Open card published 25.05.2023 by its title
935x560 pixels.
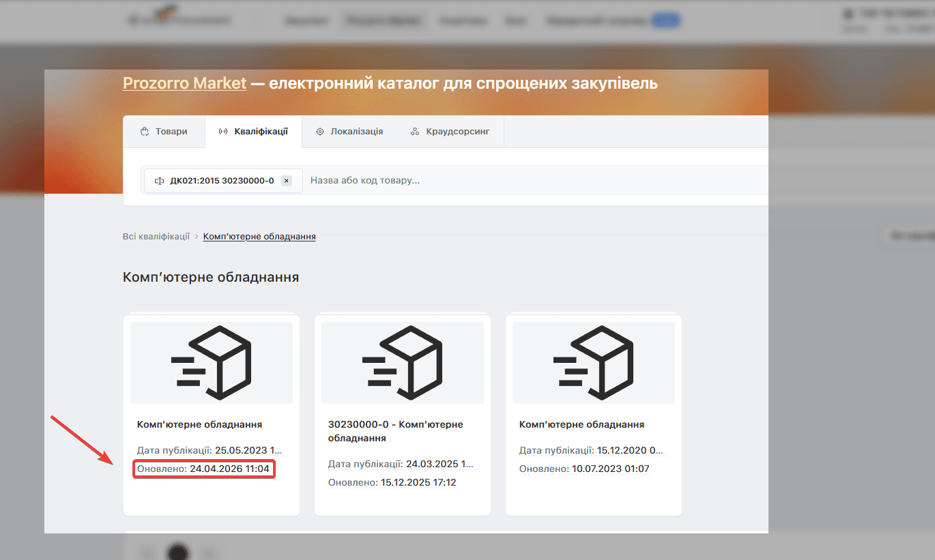[200, 424]
